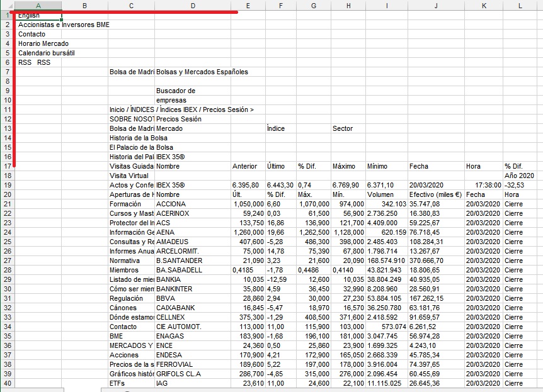Click the 'Mínimo' header cell
Viewport: 543px width, 392px height.
[387, 166]
